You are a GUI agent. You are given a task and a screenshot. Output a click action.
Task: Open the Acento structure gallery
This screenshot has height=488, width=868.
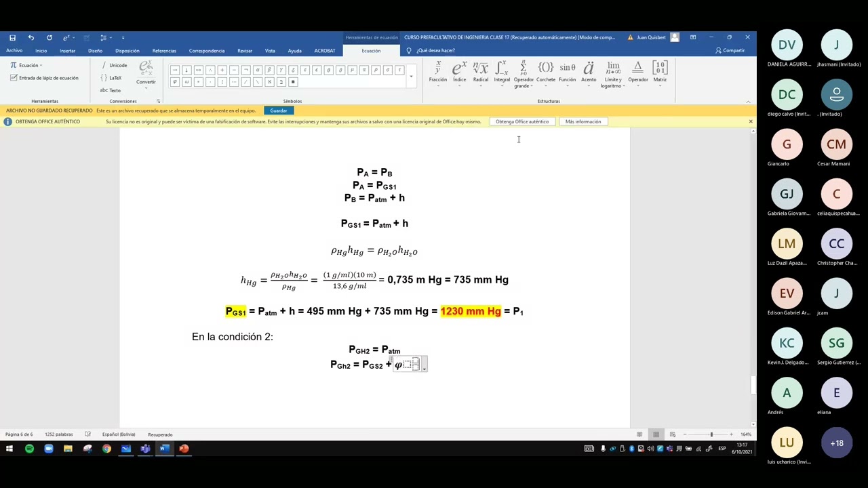[x=589, y=74]
